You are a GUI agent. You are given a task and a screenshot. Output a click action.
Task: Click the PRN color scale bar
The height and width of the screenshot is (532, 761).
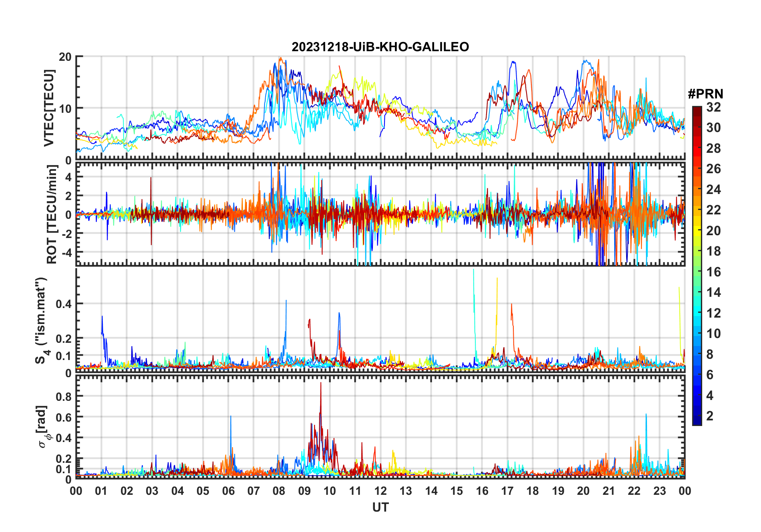[697, 266]
